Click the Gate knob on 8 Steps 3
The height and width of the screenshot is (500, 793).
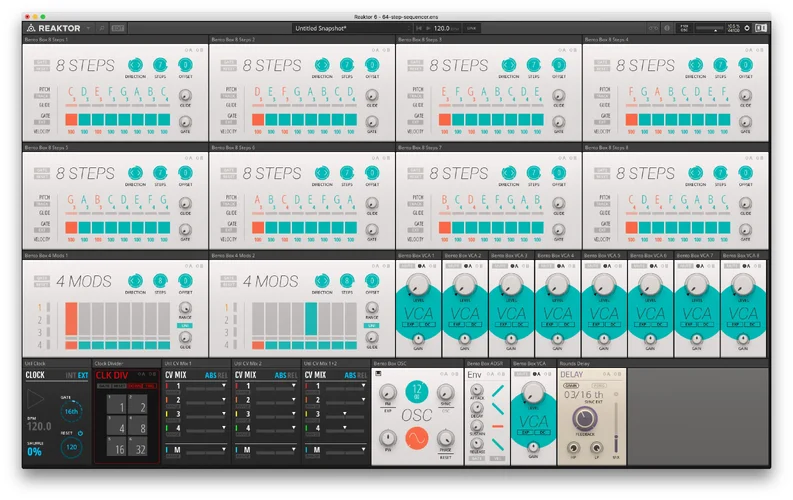click(558, 122)
